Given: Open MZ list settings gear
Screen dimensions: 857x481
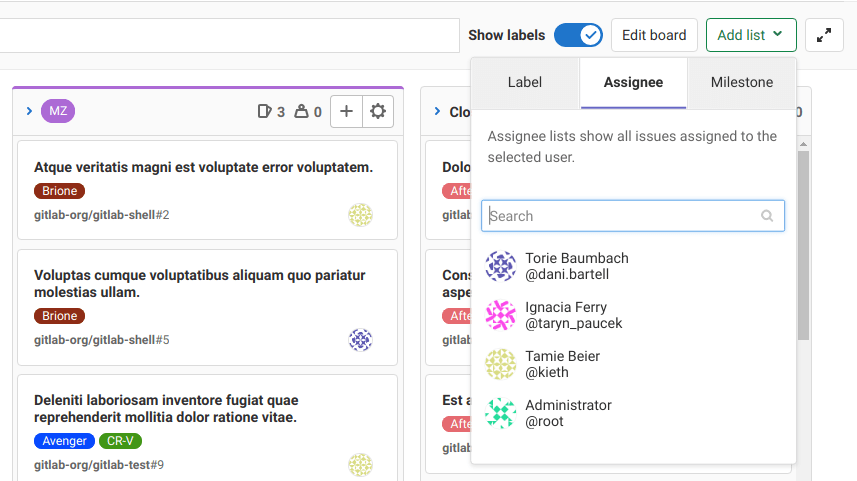Looking at the screenshot, I should (x=377, y=111).
